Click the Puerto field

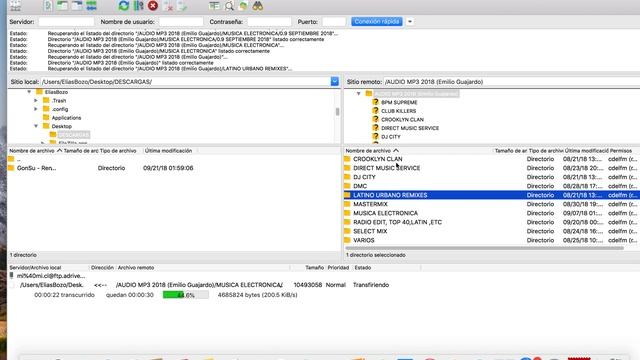[x=334, y=22]
